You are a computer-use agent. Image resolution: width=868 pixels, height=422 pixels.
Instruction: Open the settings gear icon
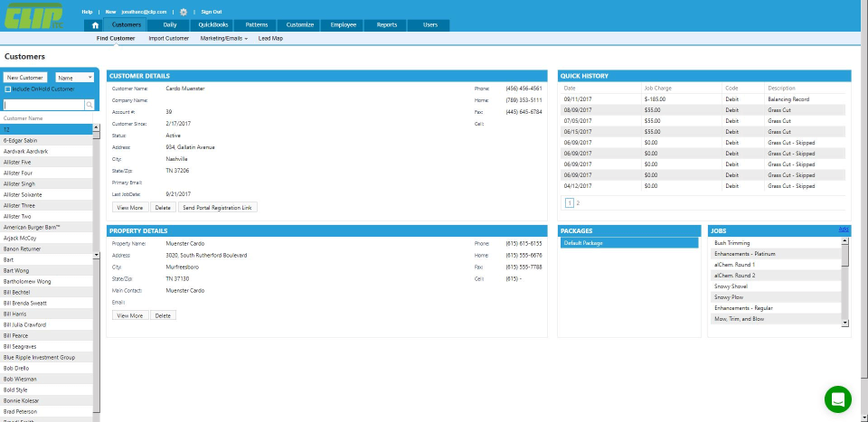[x=184, y=12]
